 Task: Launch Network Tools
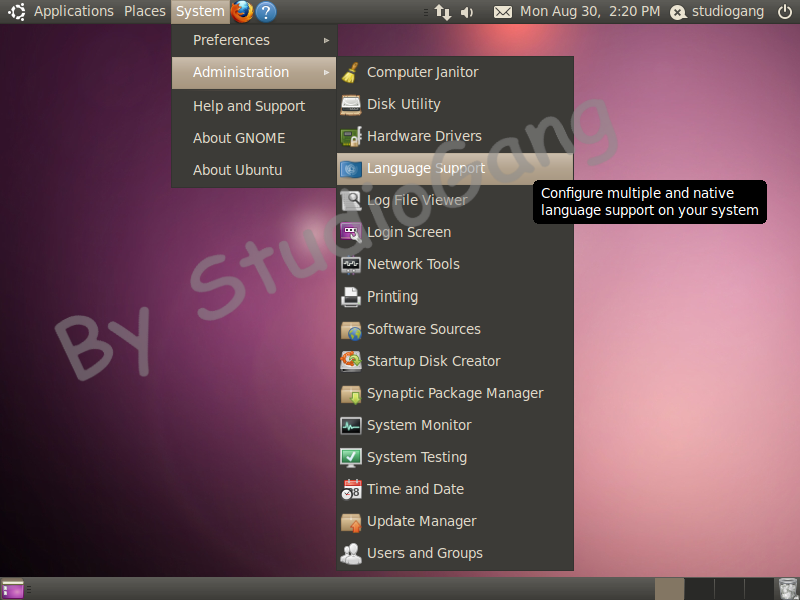tap(455, 265)
